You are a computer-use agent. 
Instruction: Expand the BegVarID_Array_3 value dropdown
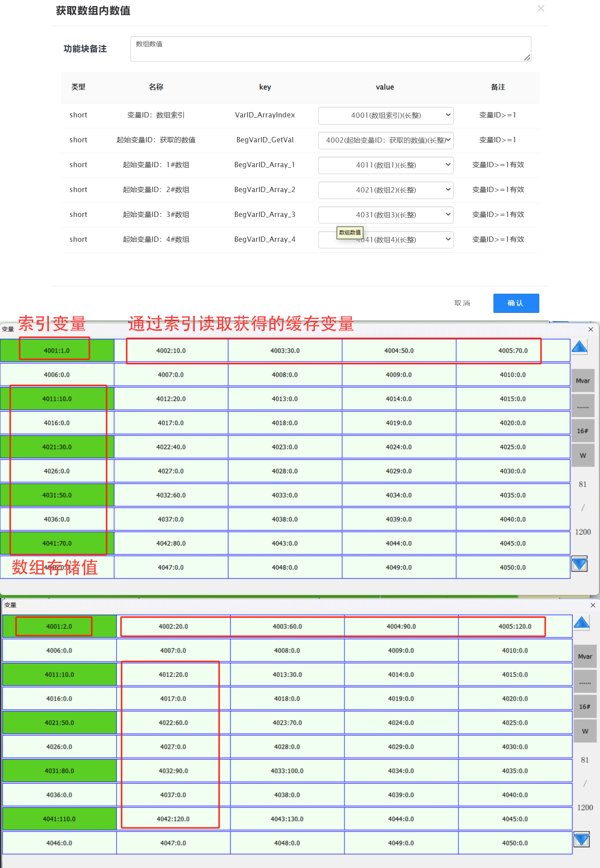386,215
